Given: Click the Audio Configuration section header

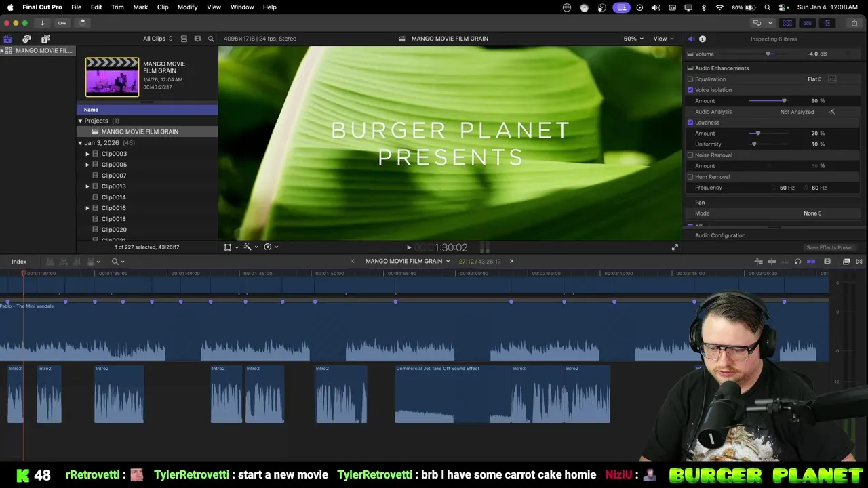Looking at the screenshot, I should tap(720, 235).
